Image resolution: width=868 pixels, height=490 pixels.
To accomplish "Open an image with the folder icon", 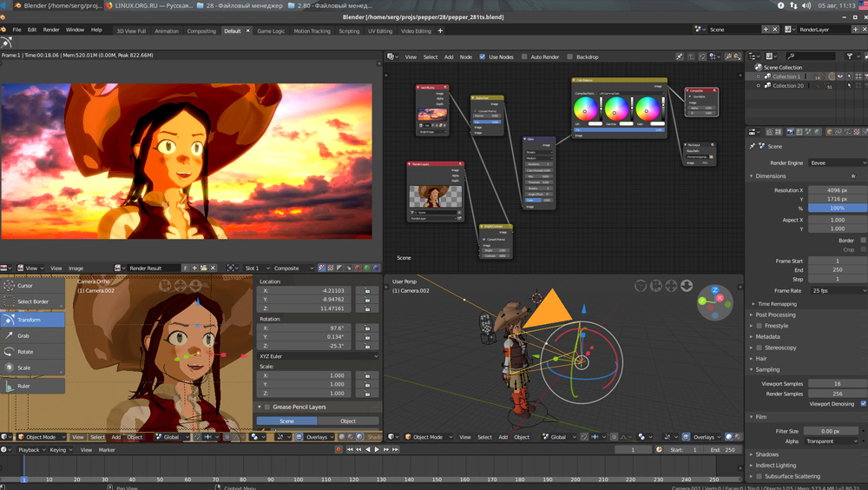I will 204,268.
